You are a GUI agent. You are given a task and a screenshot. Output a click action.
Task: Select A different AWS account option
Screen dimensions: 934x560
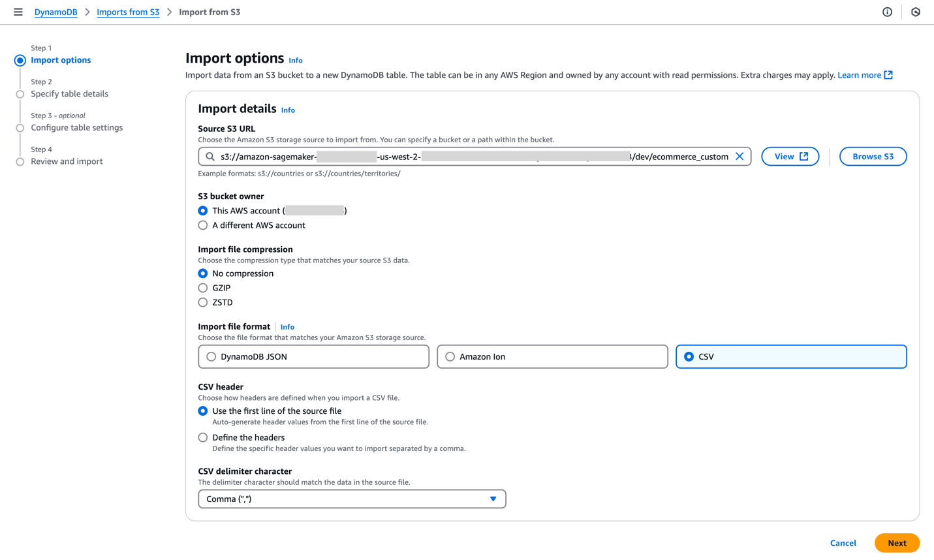[x=203, y=225]
